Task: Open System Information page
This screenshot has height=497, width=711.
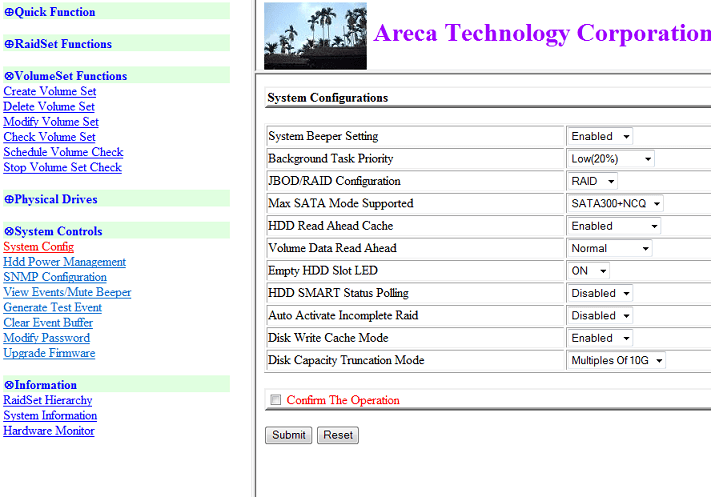Action: (x=50, y=415)
